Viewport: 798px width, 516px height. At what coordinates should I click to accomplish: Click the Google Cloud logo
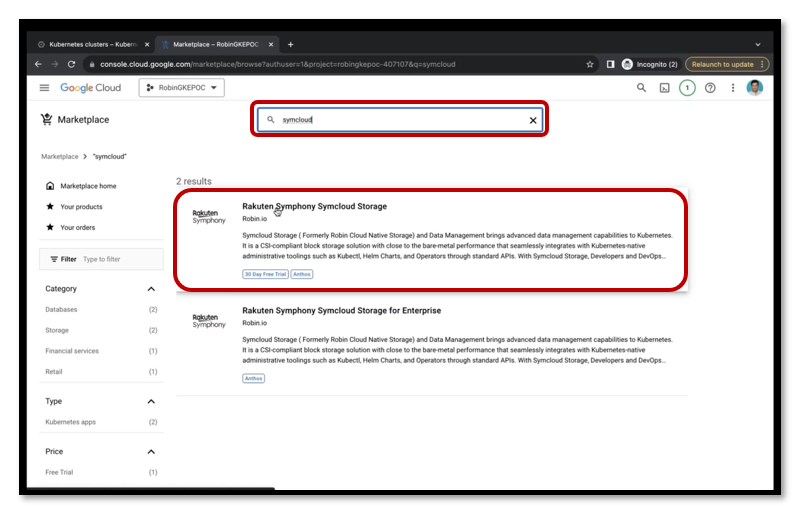pos(91,88)
